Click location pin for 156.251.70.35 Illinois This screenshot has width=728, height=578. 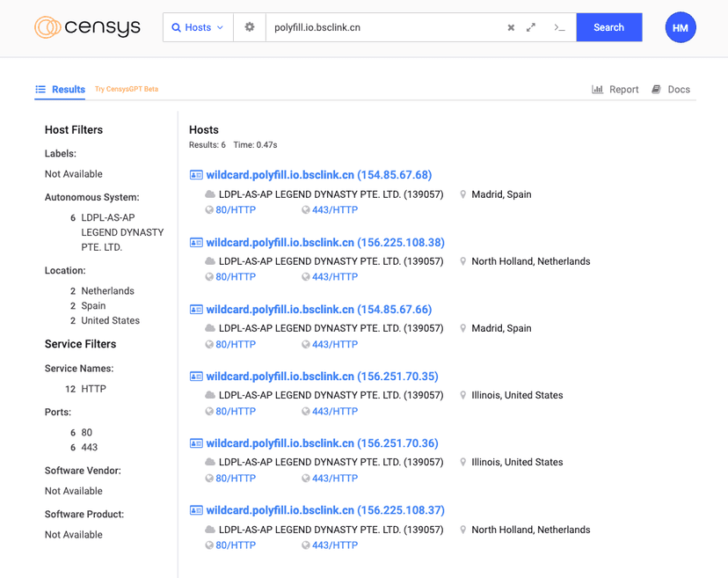pos(462,395)
